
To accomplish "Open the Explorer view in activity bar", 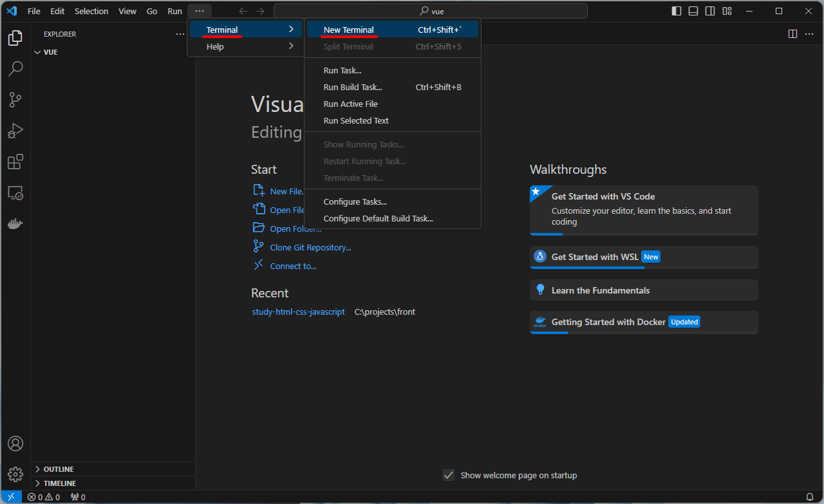I will (x=15, y=37).
